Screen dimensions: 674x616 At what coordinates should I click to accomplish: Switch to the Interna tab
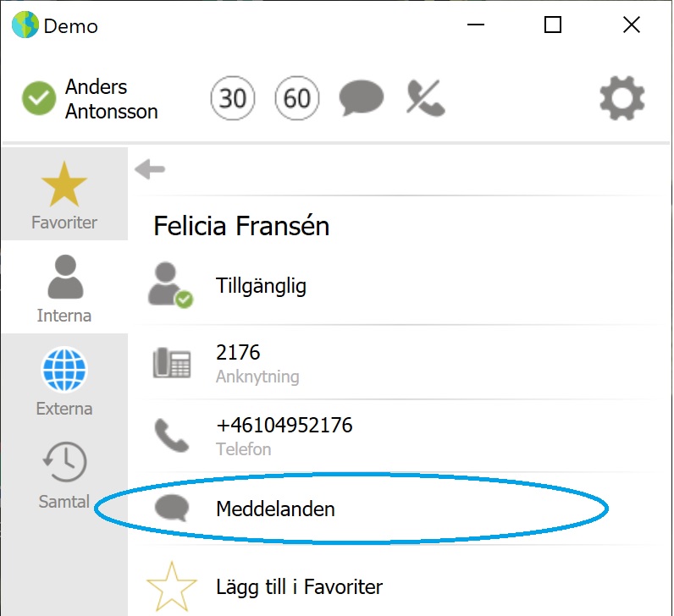tap(64, 287)
